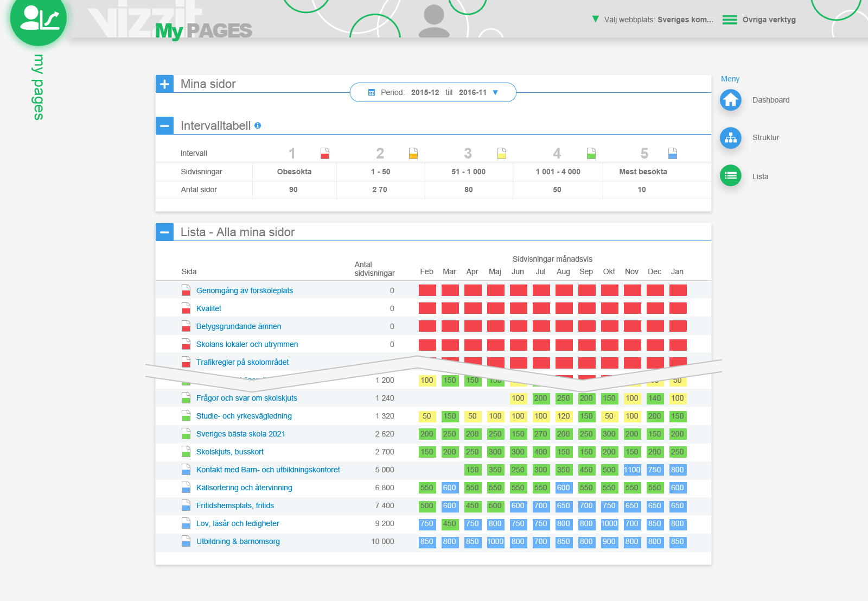
Task: Click the green 450 Mar cell for Lov, läsår
Action: [x=450, y=523]
